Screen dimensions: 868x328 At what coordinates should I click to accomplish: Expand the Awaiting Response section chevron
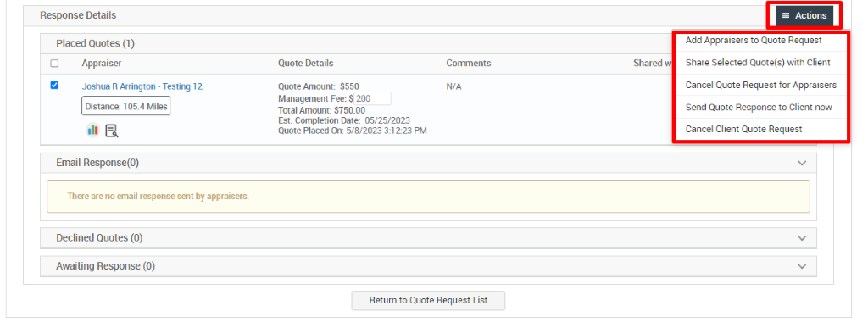coord(802,266)
